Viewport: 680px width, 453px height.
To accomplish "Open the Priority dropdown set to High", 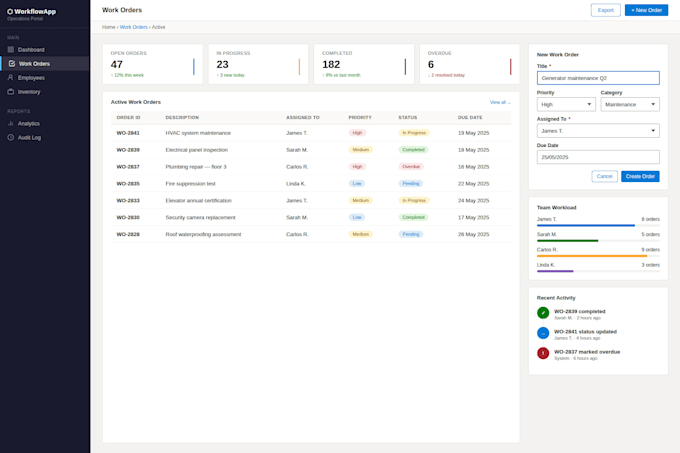I will (x=566, y=104).
